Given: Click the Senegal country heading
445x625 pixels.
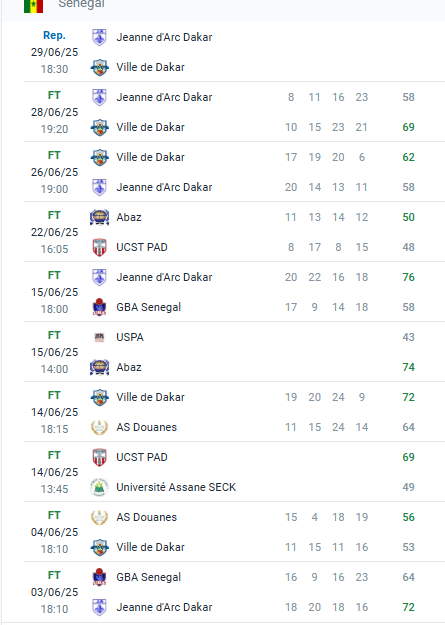Looking at the screenshot, I should pos(81,4).
